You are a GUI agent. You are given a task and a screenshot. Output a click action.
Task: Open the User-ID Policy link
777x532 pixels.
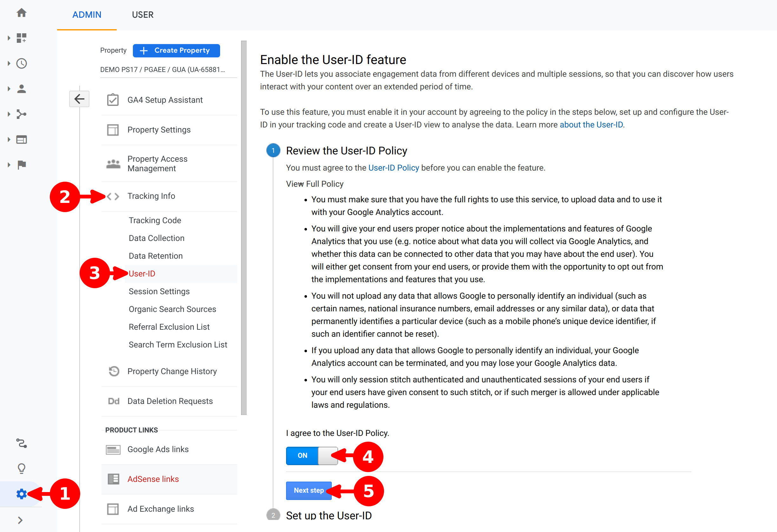pyautogui.click(x=393, y=168)
